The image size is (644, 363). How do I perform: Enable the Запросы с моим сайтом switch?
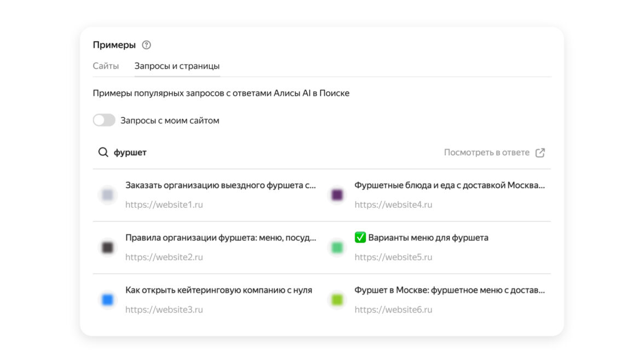[104, 120]
